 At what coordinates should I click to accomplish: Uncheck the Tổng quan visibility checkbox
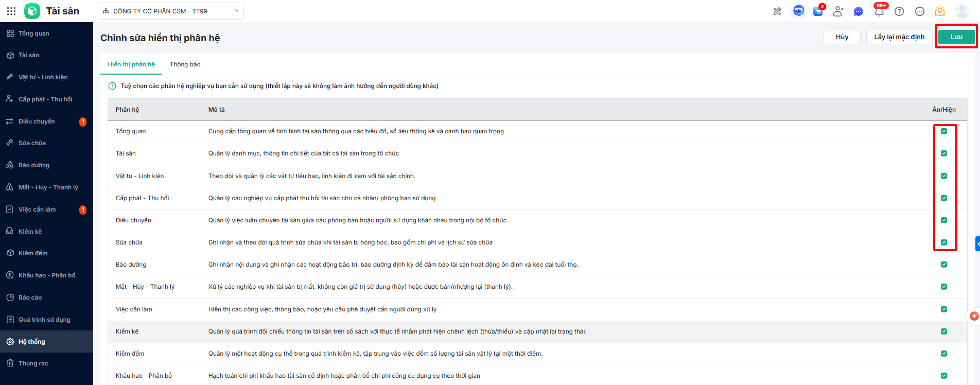coord(944,131)
